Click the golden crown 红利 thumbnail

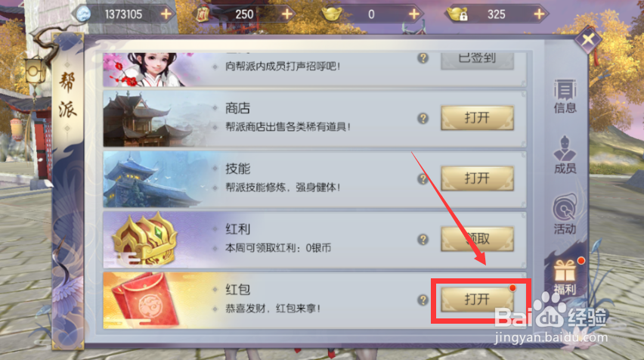click(x=144, y=239)
